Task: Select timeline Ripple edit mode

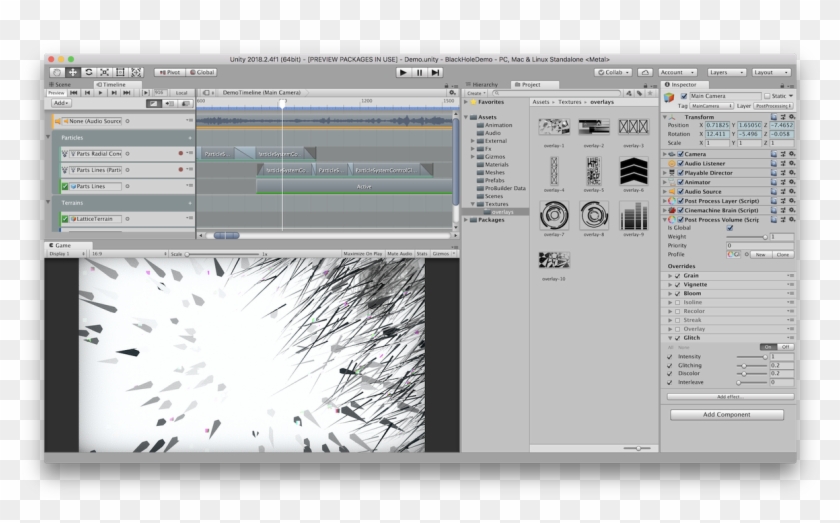Action: (x=169, y=103)
